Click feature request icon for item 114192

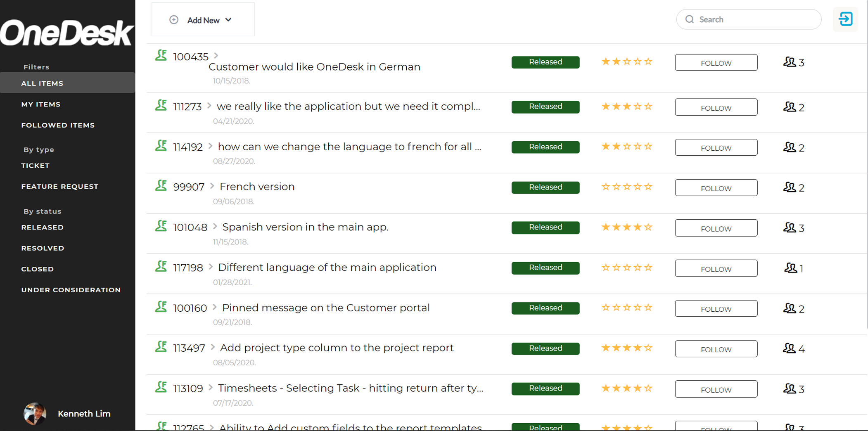pos(161,145)
